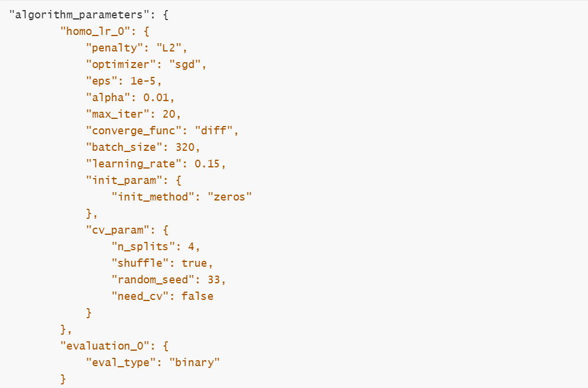Click the random_seed value 33
Image resolution: width=588 pixels, height=388 pixels.
tap(213, 280)
